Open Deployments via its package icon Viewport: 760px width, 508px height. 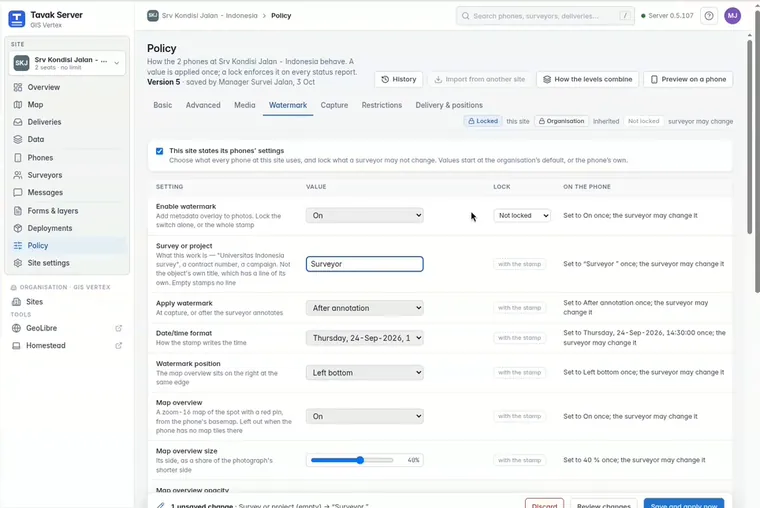click(18, 228)
